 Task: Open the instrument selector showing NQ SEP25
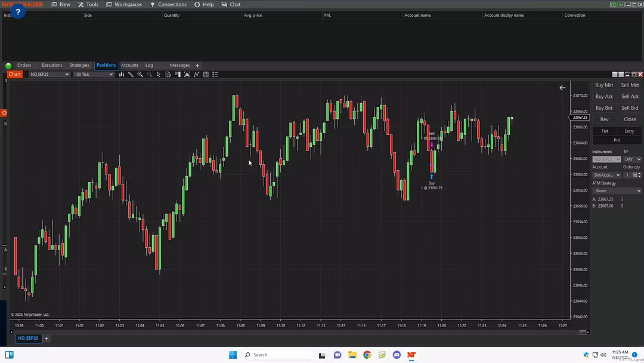pyautogui.click(x=49, y=75)
